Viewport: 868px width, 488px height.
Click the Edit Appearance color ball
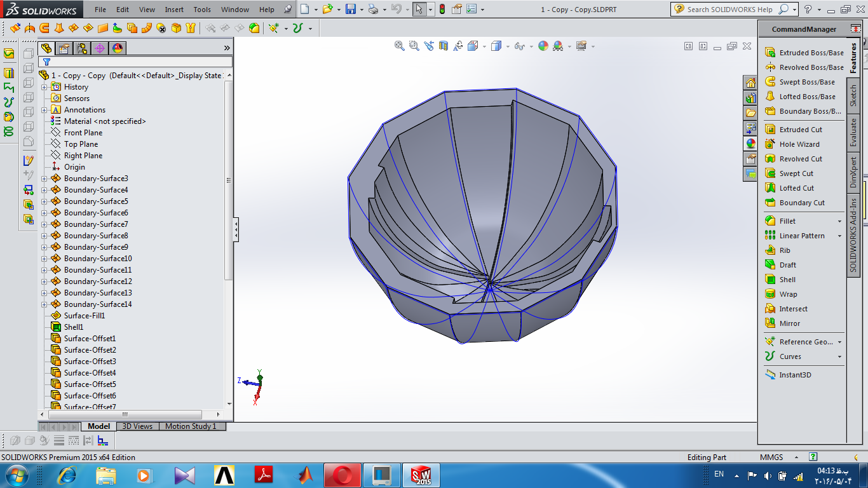543,46
